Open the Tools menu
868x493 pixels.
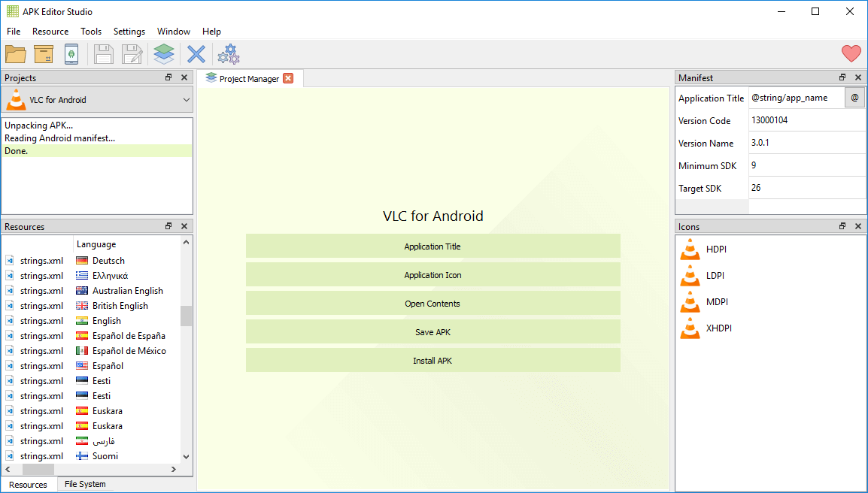[x=91, y=32]
